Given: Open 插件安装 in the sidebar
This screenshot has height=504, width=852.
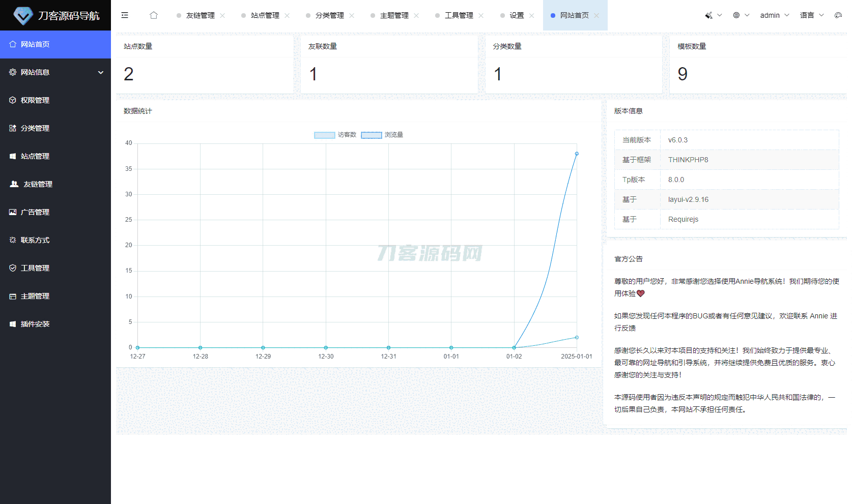Looking at the screenshot, I should (x=35, y=324).
